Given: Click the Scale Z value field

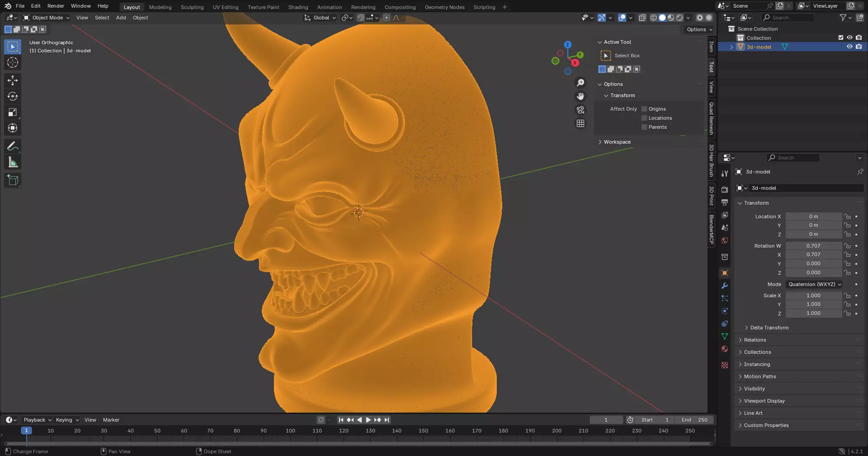Looking at the screenshot, I should (x=813, y=313).
